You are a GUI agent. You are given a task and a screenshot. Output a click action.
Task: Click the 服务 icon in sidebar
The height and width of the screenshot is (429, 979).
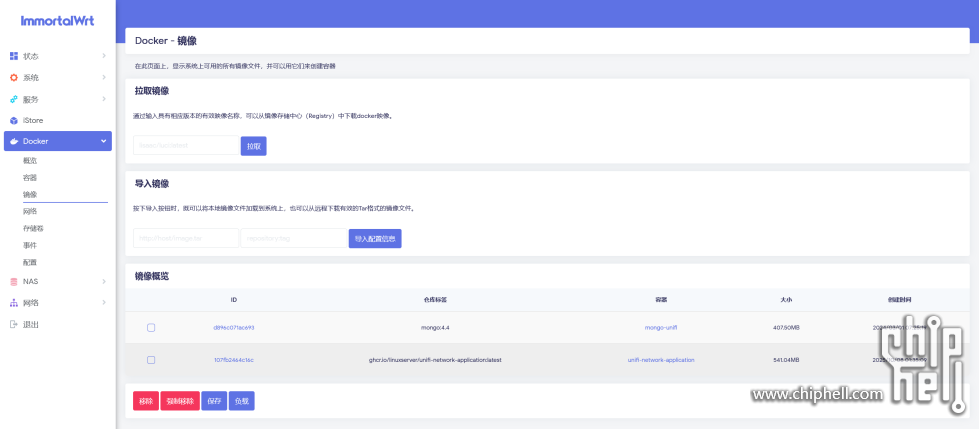click(14, 100)
